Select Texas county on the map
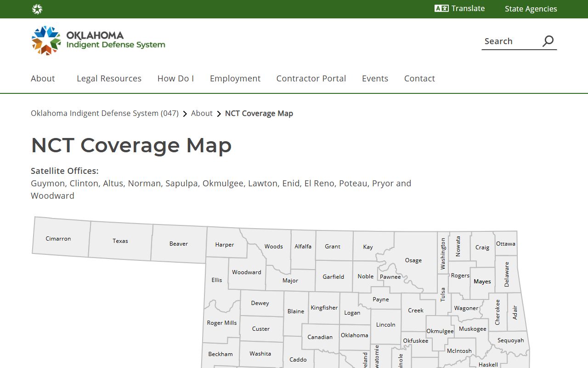Image resolution: width=588 pixels, height=368 pixels. tap(120, 241)
